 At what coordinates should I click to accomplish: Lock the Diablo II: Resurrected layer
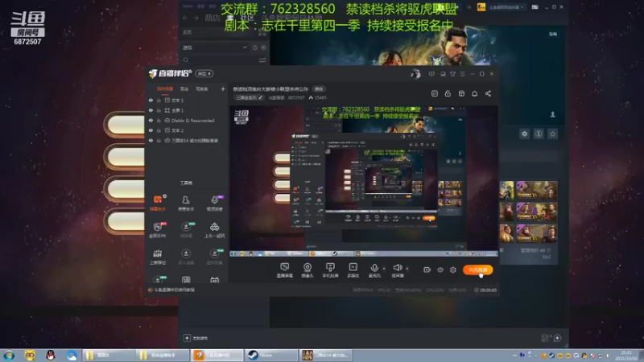click(159, 121)
